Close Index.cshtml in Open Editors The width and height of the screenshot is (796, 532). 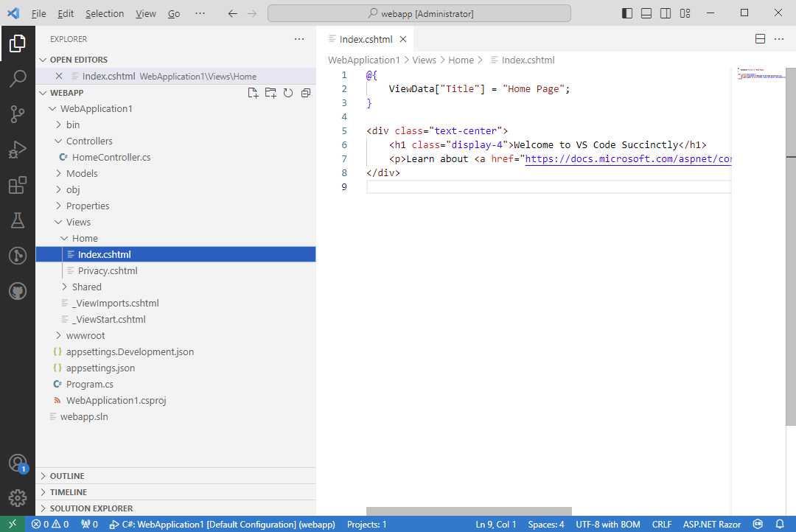59,76
